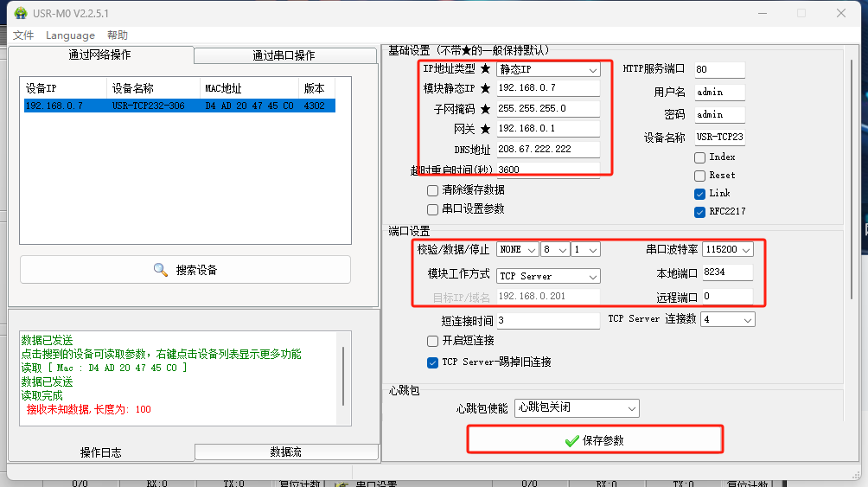Enable the Index checkbox
This screenshot has width=868, height=487.
tap(699, 157)
